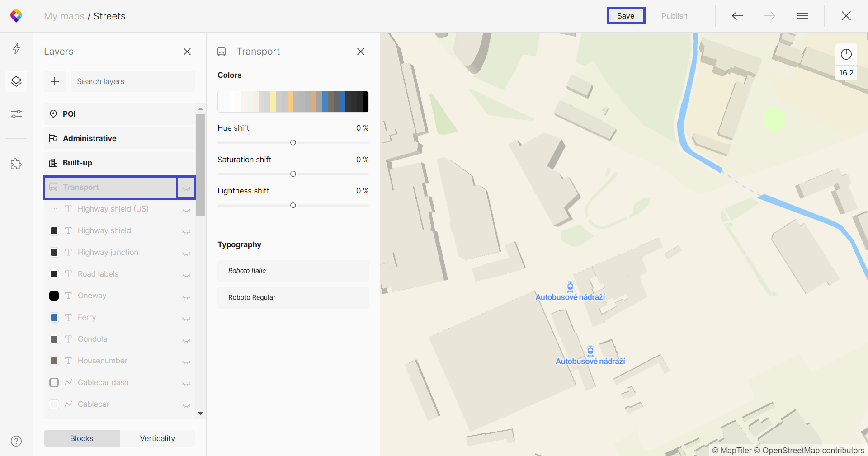Expand the Built-up layer group
Viewport: 868px width, 456px height.
(119, 163)
